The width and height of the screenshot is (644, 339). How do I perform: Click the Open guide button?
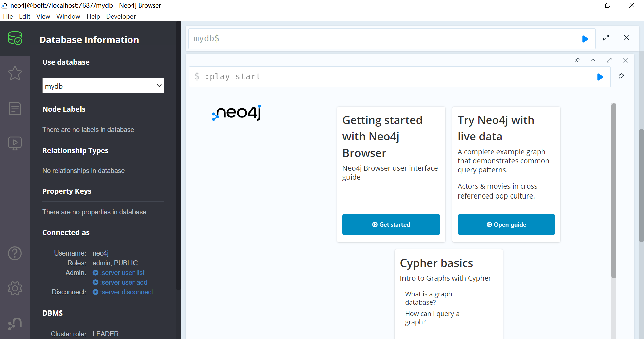pyautogui.click(x=506, y=224)
